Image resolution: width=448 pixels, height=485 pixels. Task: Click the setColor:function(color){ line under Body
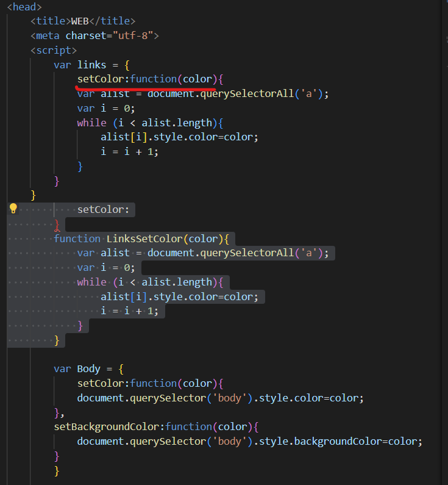(150, 384)
